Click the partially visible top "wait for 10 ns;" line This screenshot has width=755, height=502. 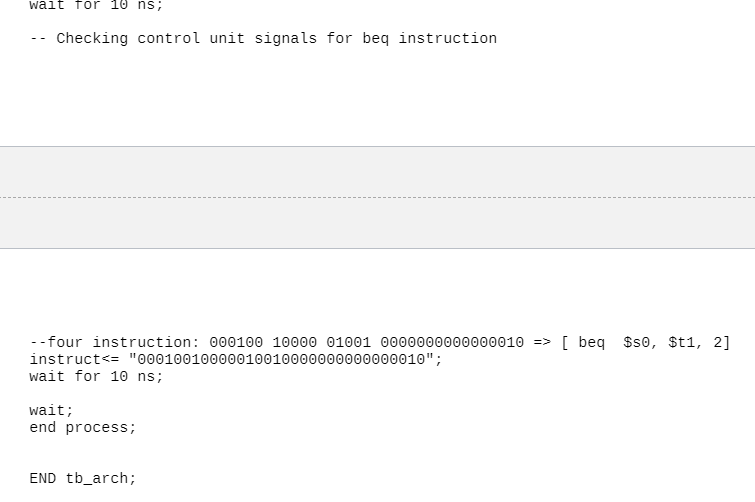point(96,6)
